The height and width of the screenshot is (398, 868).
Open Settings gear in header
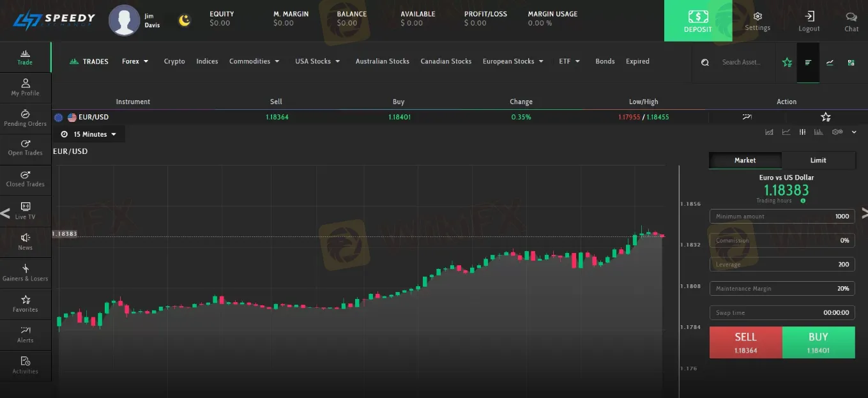pyautogui.click(x=758, y=21)
